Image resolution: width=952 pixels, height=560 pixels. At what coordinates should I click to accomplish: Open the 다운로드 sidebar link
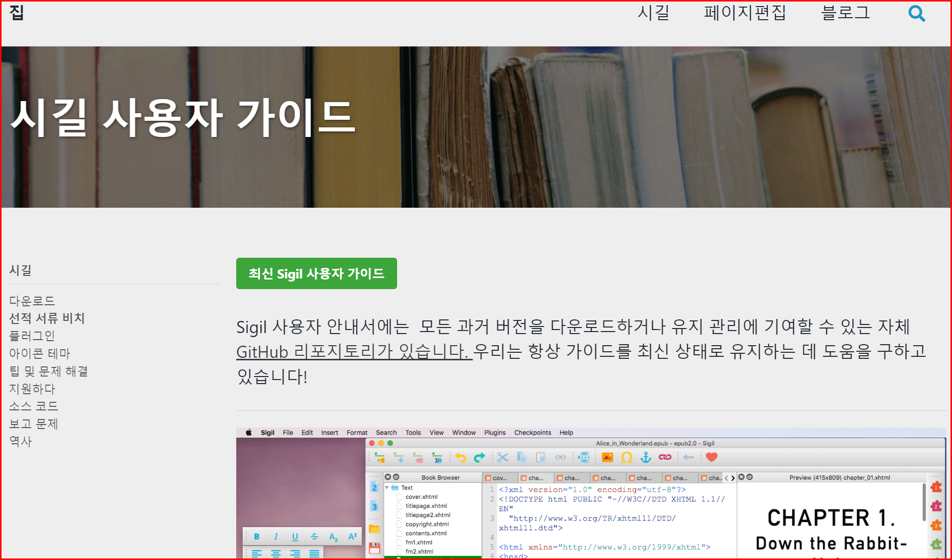coord(32,301)
